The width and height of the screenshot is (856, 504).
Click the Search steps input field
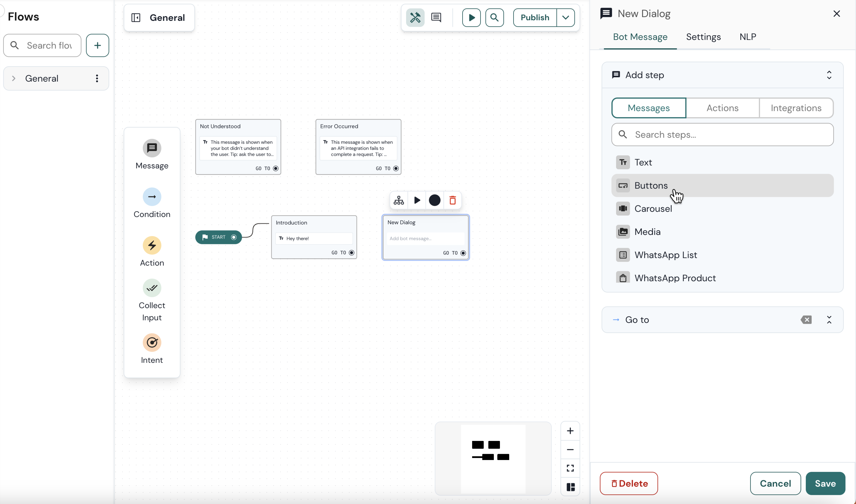(722, 134)
